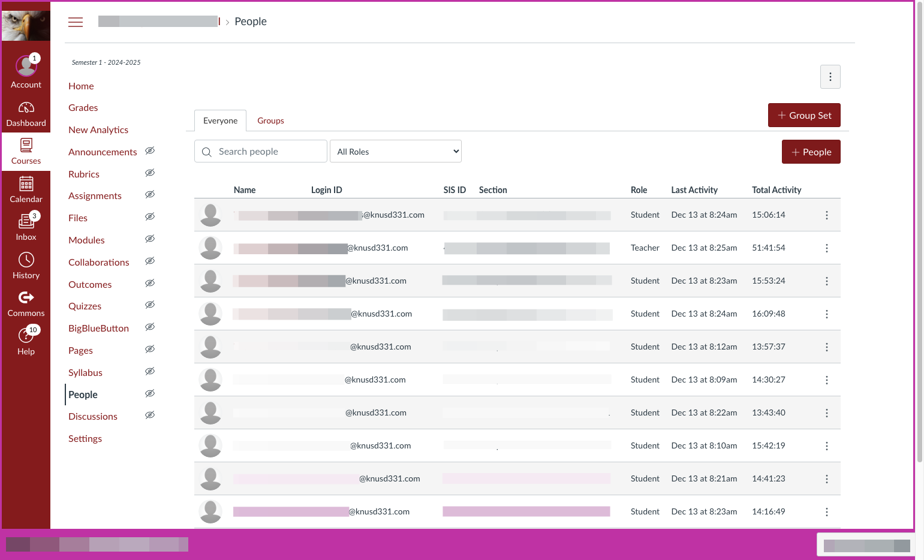Open the Courses tray
This screenshot has height=560, width=924.
click(26, 152)
